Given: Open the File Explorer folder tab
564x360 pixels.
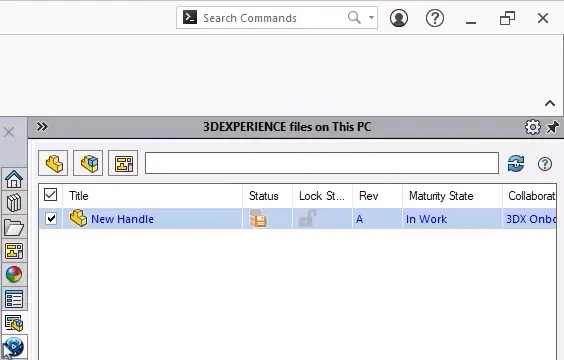Looking at the screenshot, I should (14, 227).
